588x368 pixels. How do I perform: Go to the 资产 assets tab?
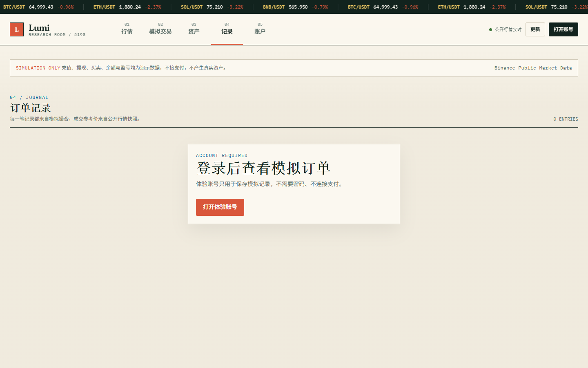[x=194, y=29]
